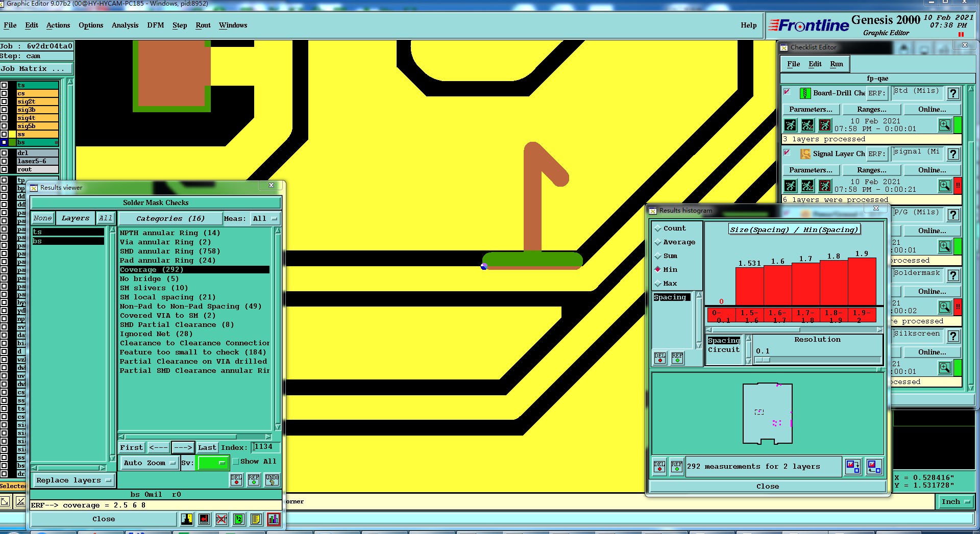Open the Job Matrix ... button

click(x=36, y=69)
